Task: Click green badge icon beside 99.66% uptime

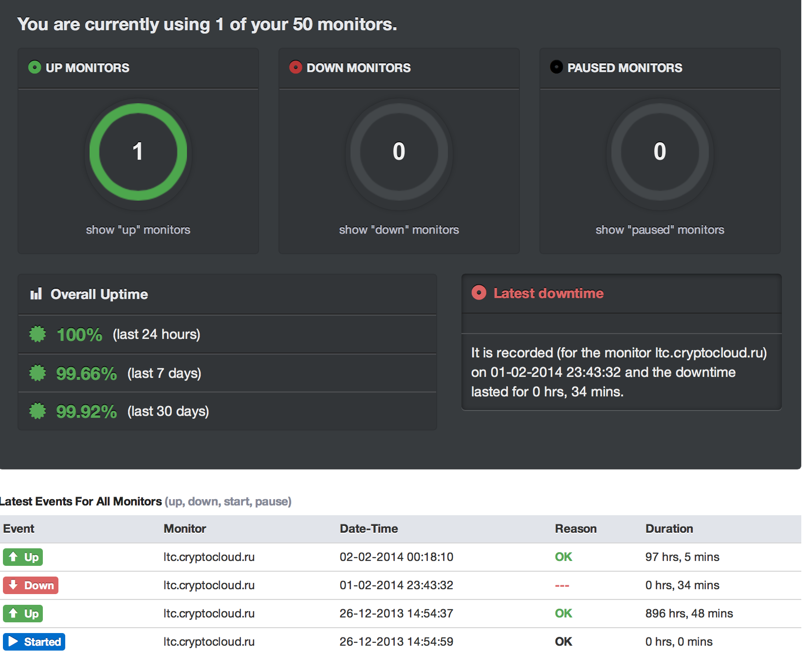Action: point(37,373)
